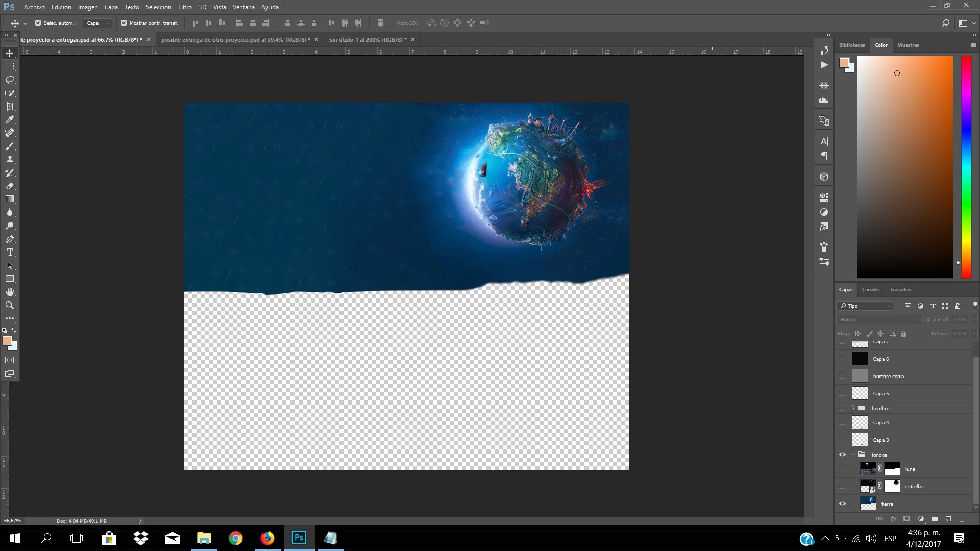This screenshot has height=551, width=980.
Task: Select the Horizontal Type tool
Action: [x=10, y=252]
